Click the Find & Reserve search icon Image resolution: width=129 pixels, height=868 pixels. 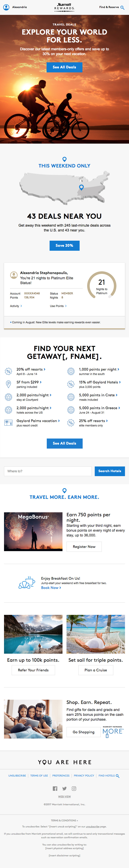[x=122, y=7]
